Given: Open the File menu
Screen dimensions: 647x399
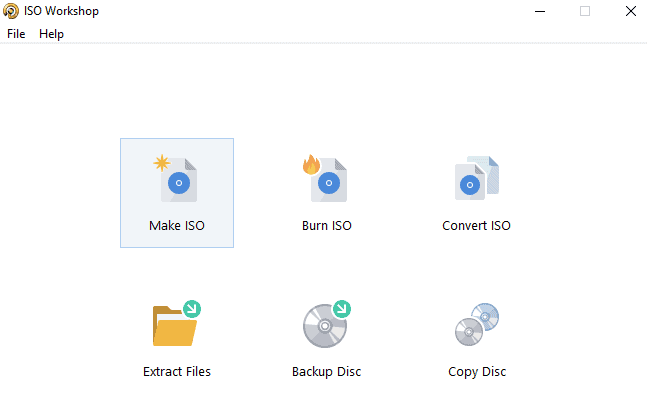Looking at the screenshot, I should click(x=16, y=34).
